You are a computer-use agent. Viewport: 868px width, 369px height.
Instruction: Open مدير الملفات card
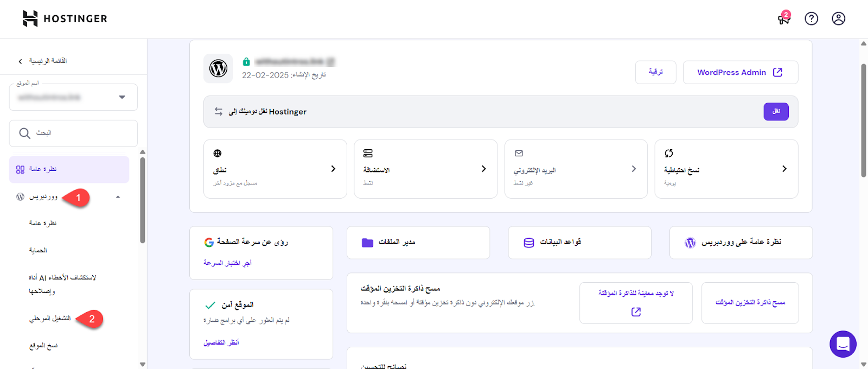coord(418,243)
